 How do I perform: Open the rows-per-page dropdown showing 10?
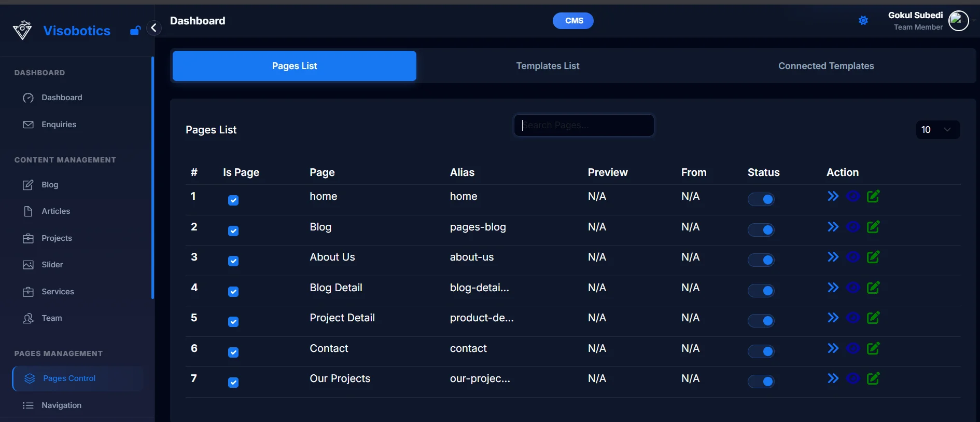point(937,130)
